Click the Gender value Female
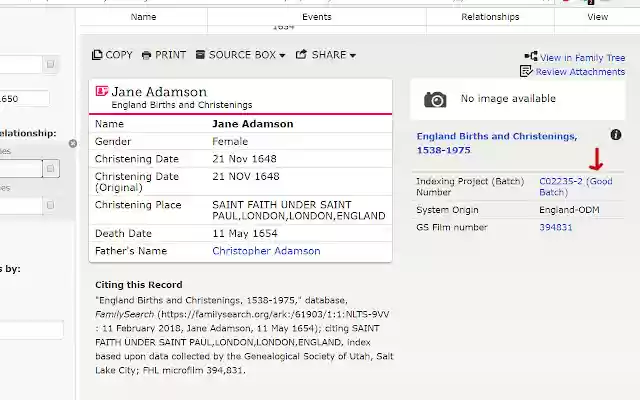This screenshot has height=400, width=640. pos(230,141)
